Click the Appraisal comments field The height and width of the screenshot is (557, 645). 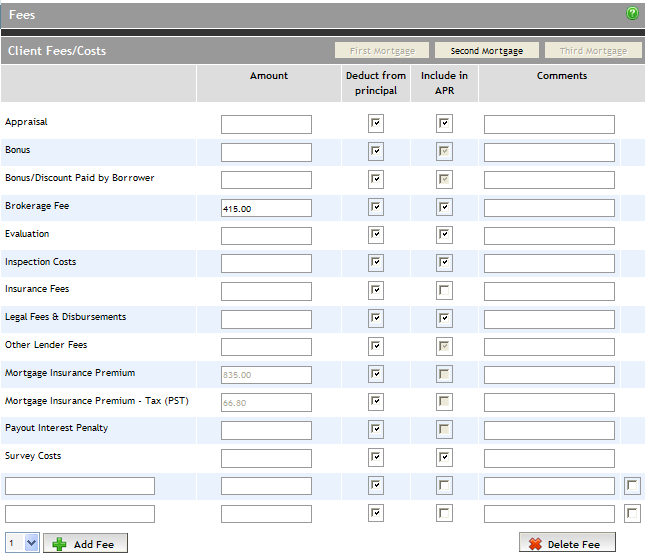point(549,124)
